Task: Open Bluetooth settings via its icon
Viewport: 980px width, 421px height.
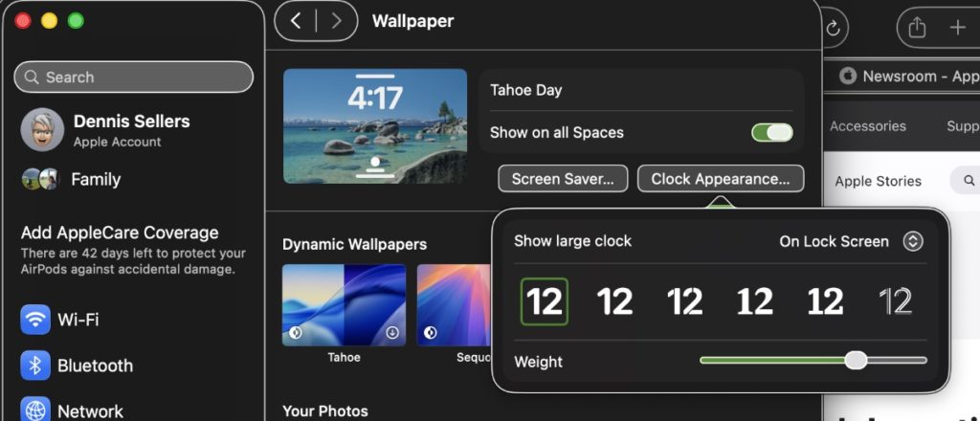Action: pos(35,366)
